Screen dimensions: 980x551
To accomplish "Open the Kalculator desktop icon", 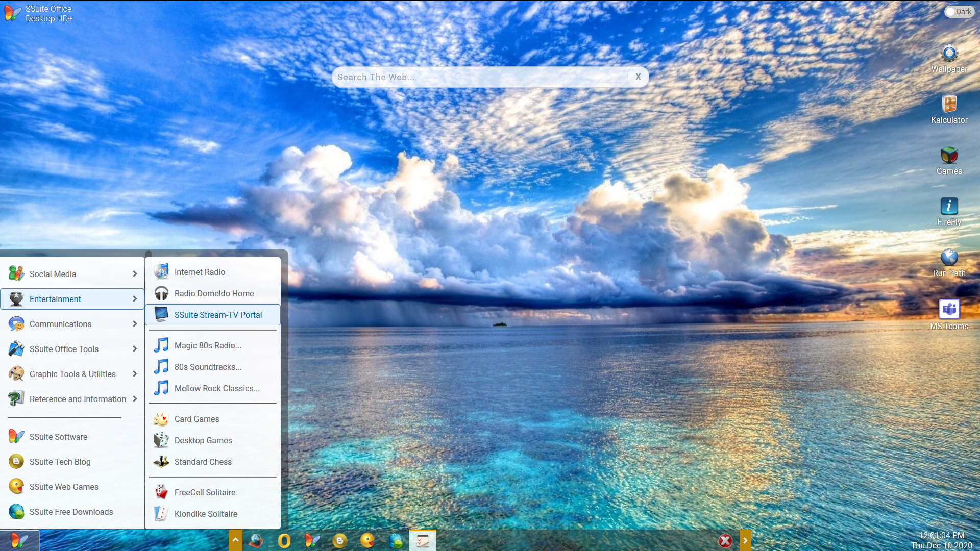I will click(949, 105).
